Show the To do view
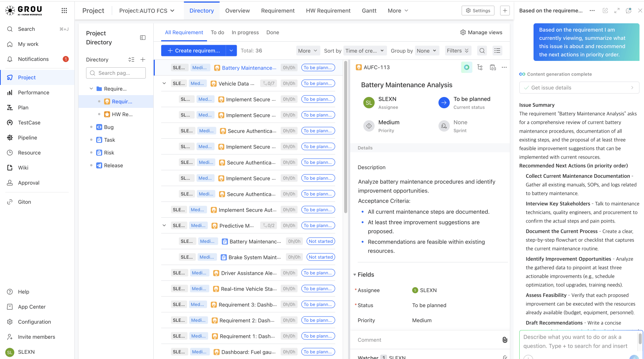Viewport: 644px width, 359px height. pyautogui.click(x=218, y=32)
